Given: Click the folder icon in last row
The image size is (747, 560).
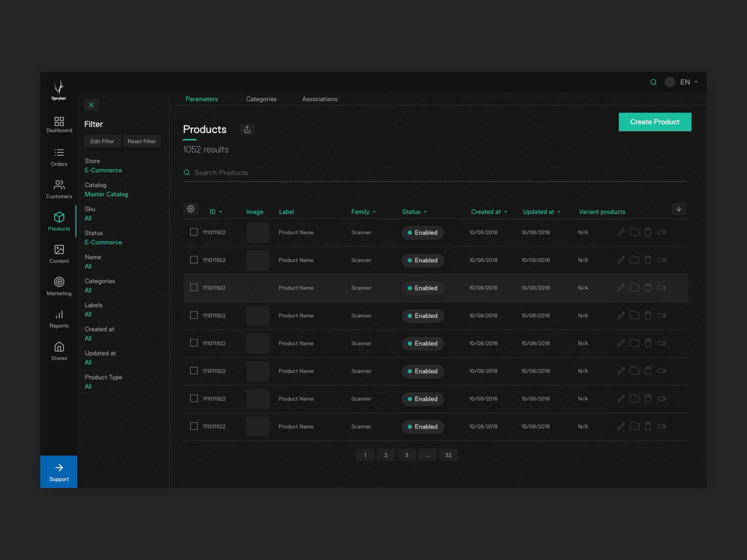Looking at the screenshot, I should tap(635, 426).
